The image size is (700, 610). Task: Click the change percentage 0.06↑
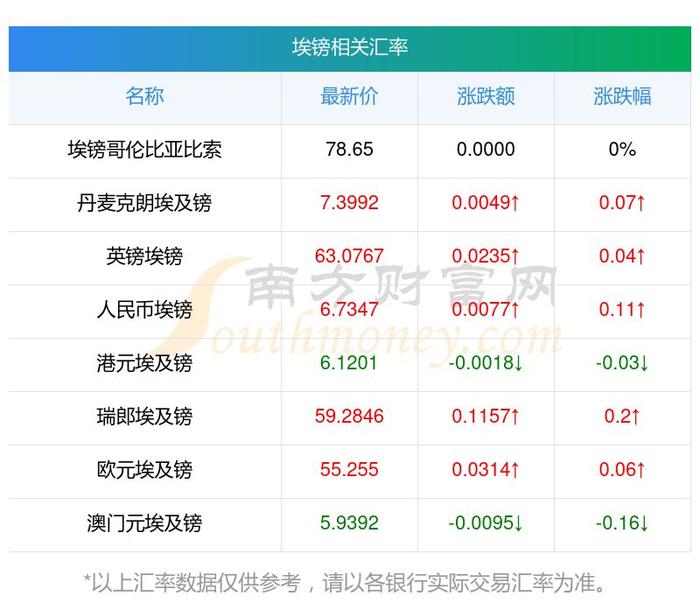coord(622,470)
